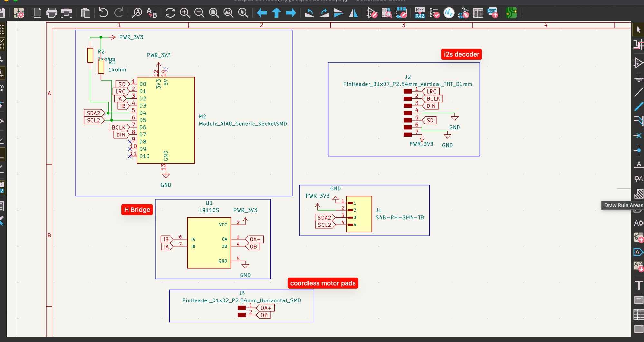Image resolution: width=644 pixels, height=342 pixels.
Task: Select the import sheet pins tool
Action: (x=638, y=266)
